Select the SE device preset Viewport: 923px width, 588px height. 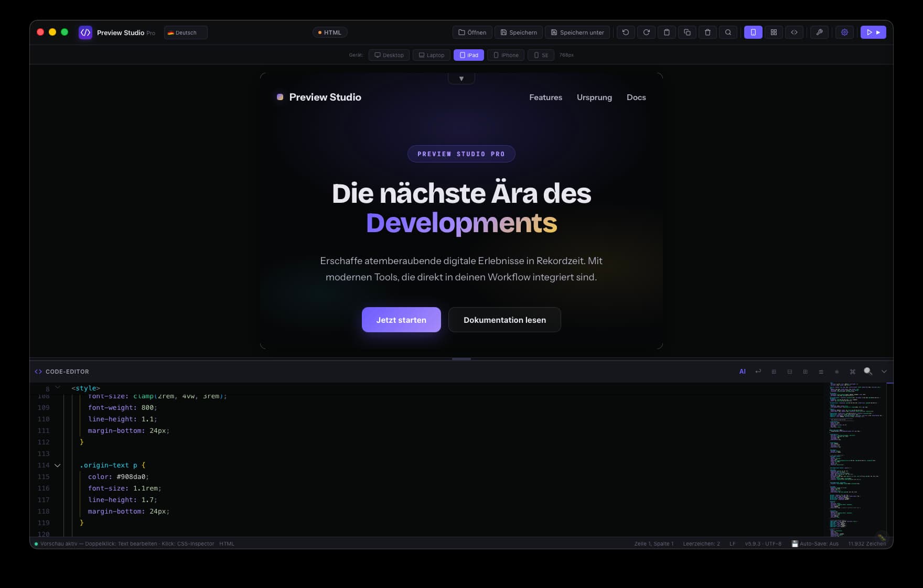coord(541,55)
